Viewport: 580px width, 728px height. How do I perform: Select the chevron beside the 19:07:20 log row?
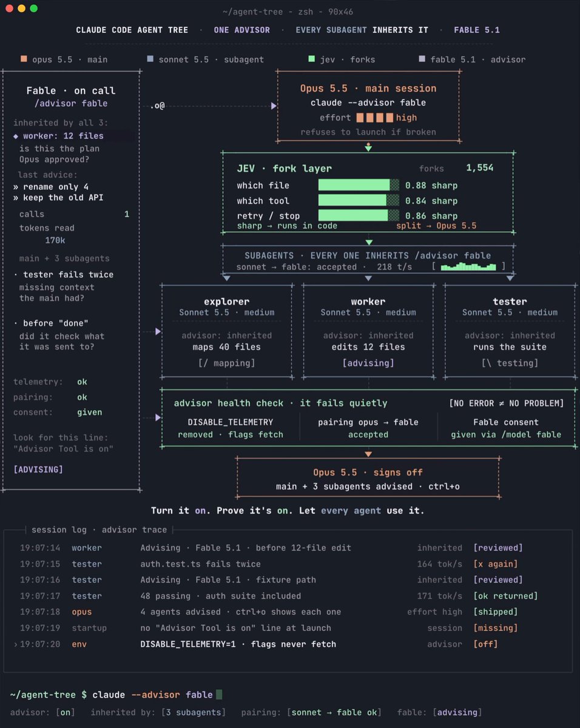[x=16, y=644]
